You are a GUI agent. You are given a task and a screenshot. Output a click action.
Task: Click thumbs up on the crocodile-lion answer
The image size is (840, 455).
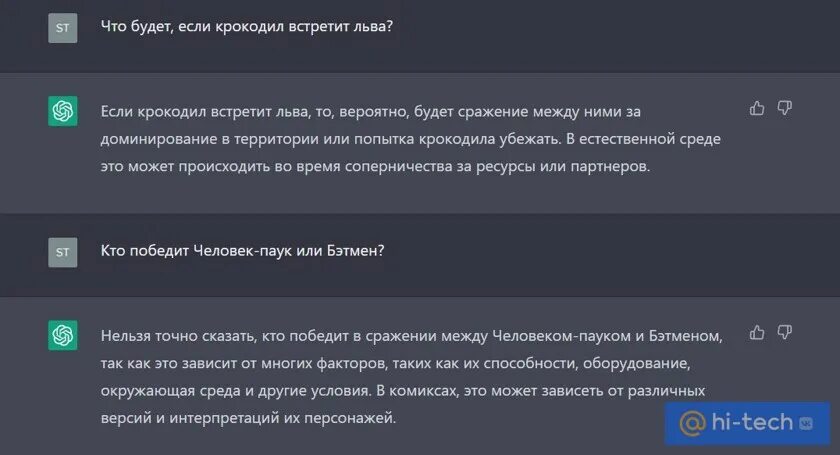pyautogui.click(x=757, y=108)
